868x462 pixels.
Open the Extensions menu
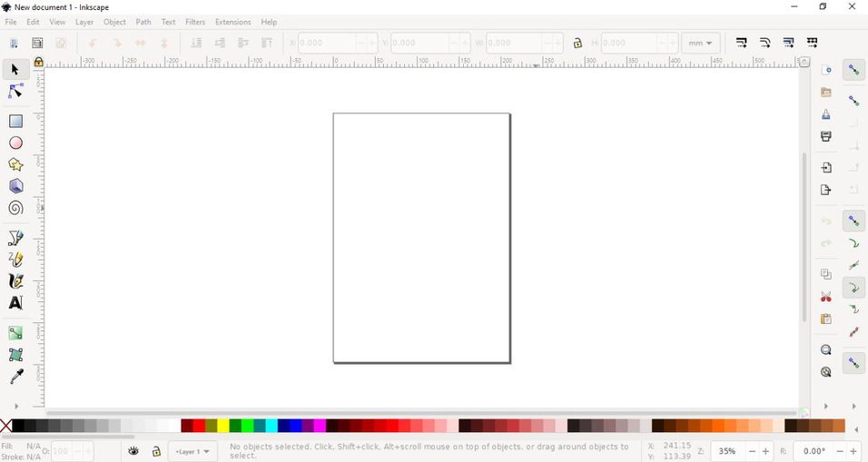[x=233, y=22]
